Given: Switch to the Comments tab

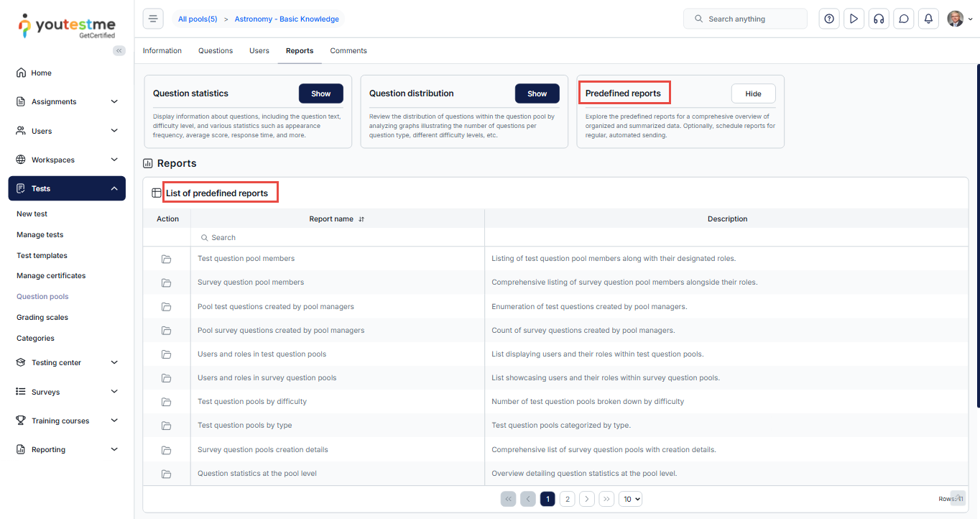Looking at the screenshot, I should [348, 51].
